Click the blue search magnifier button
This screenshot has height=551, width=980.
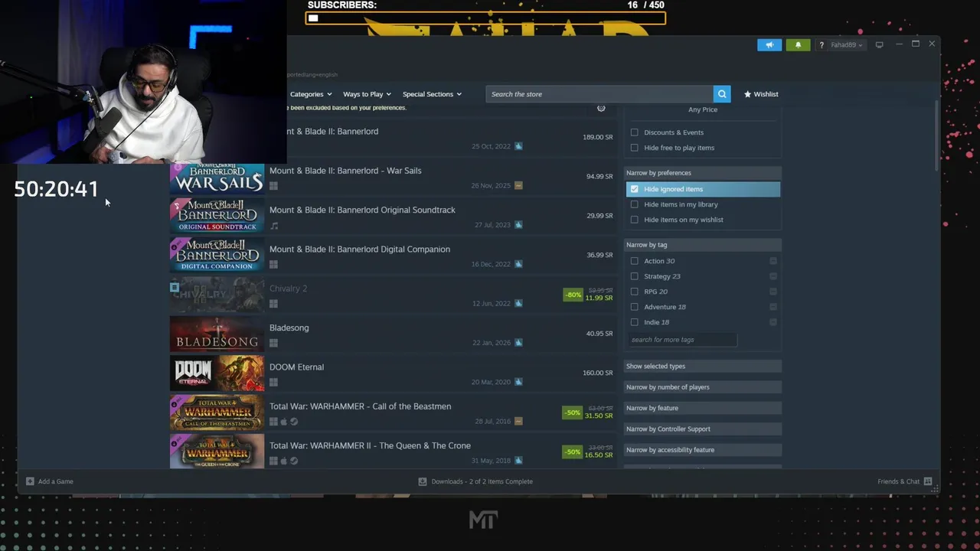pyautogui.click(x=721, y=94)
